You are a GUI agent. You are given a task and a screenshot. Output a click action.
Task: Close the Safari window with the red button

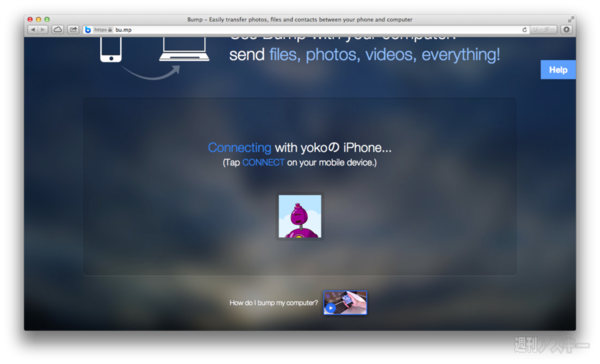(30, 19)
